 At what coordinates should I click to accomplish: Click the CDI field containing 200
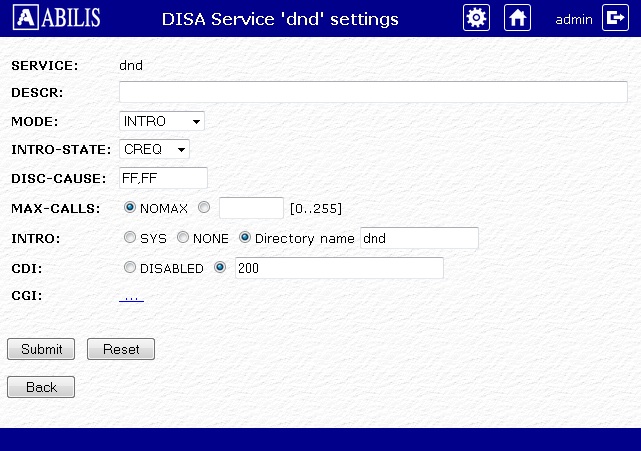339,268
